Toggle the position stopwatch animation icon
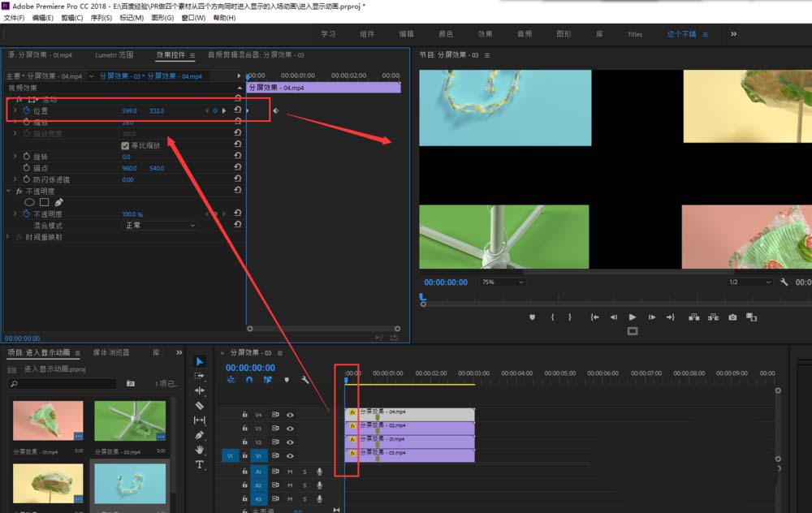The height and width of the screenshot is (513, 812). point(26,110)
